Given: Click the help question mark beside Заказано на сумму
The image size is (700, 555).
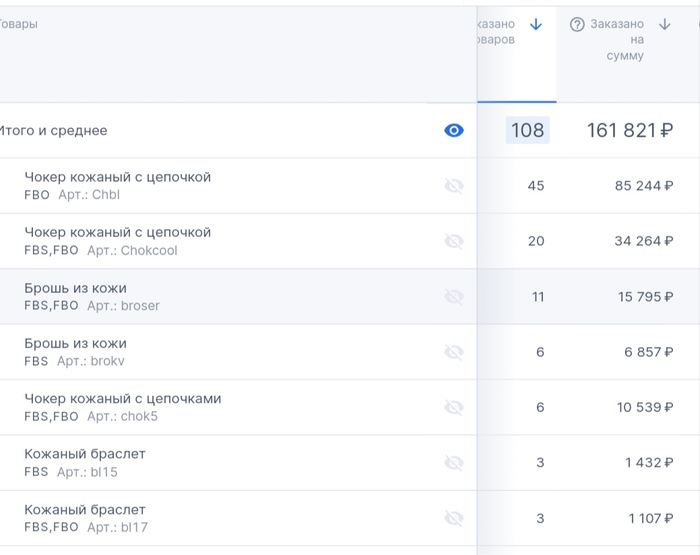Looking at the screenshot, I should [x=577, y=25].
